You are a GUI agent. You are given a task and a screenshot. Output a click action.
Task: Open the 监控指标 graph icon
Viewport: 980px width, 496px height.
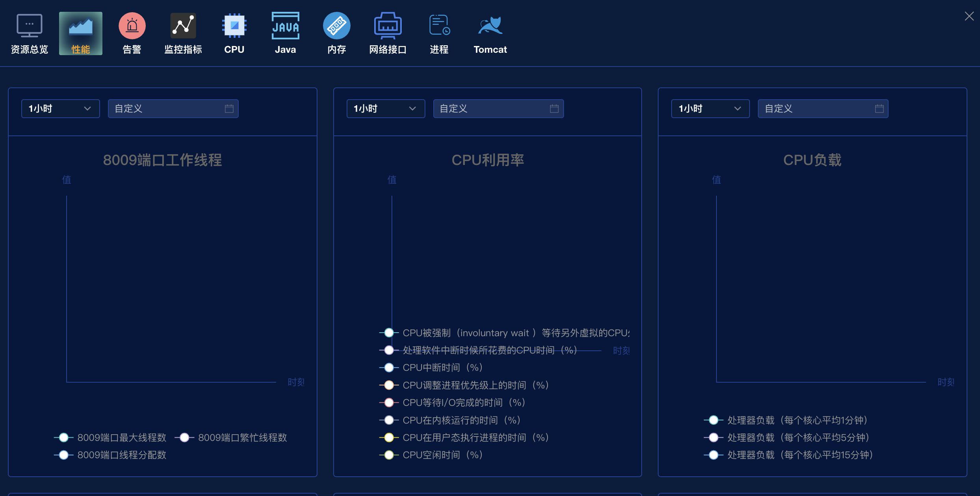183,26
